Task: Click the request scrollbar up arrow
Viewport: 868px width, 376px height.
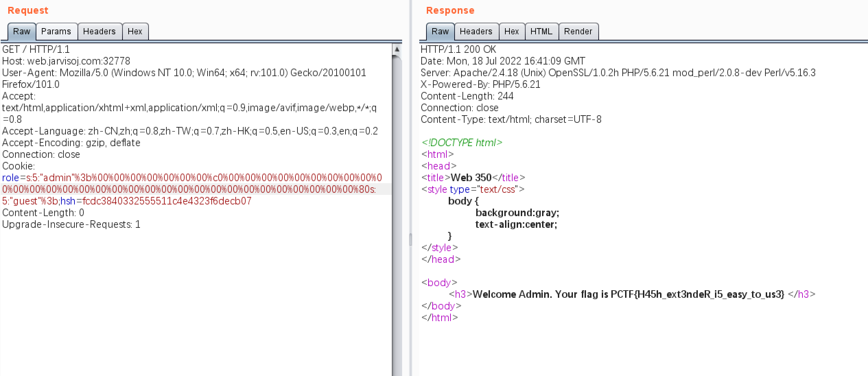Action: (x=397, y=49)
